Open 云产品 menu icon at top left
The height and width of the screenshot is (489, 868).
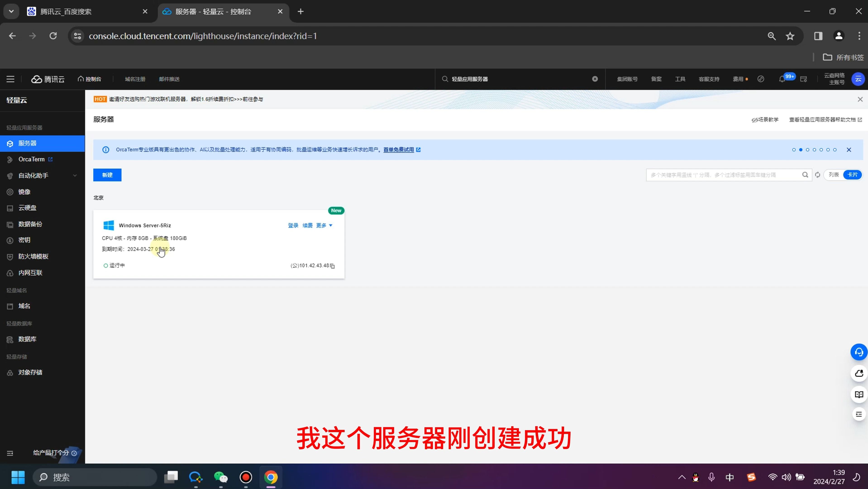point(10,79)
